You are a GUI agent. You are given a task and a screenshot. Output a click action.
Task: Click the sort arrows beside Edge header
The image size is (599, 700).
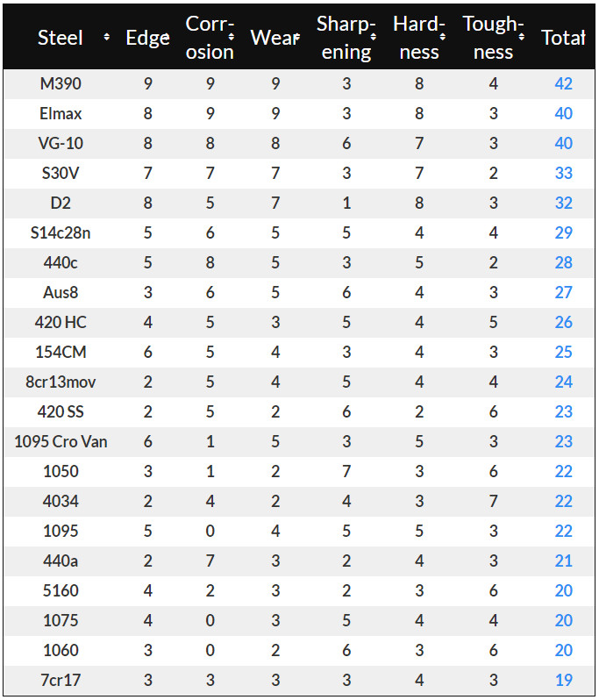point(166,37)
